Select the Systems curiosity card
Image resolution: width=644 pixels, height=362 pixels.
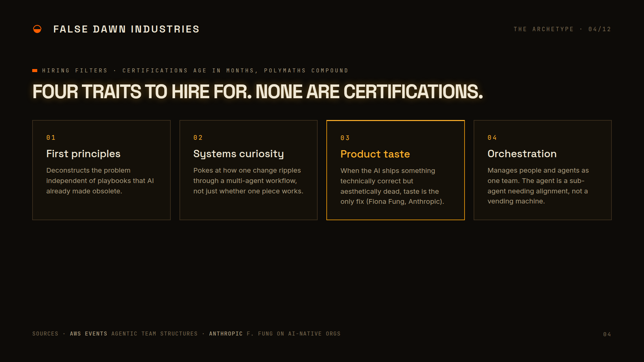tap(249, 170)
